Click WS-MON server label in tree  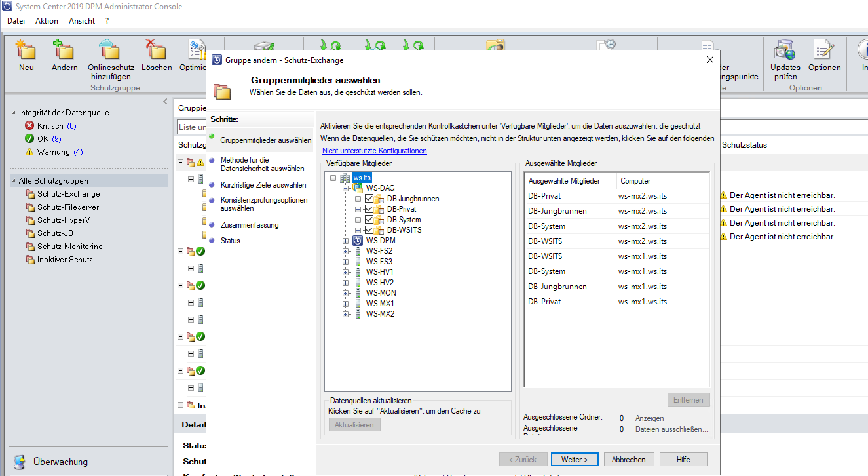click(x=381, y=293)
